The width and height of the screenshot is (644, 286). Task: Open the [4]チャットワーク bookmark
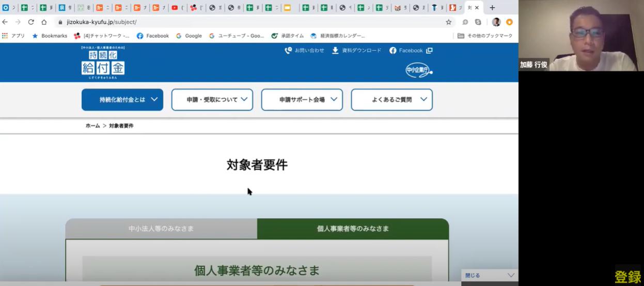(102, 36)
